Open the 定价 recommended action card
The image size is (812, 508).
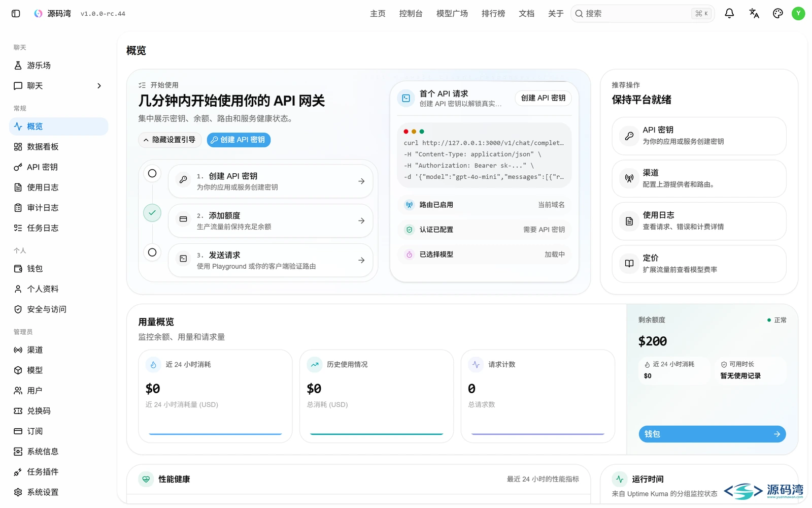tap(699, 264)
